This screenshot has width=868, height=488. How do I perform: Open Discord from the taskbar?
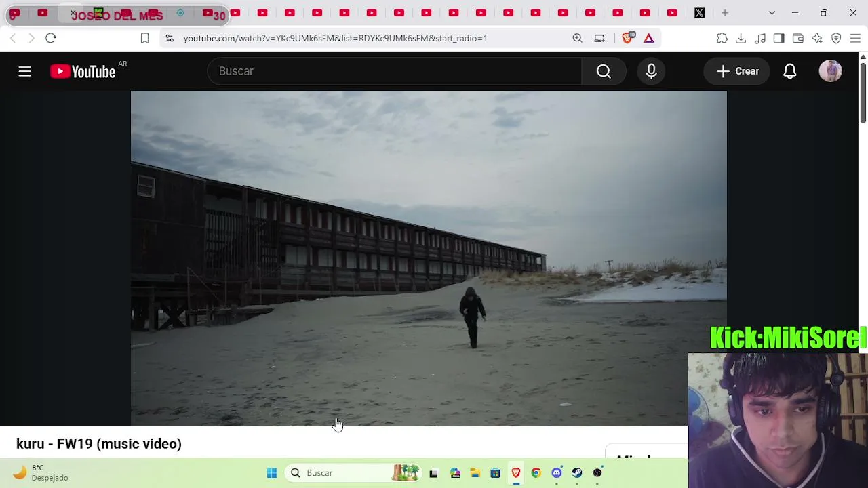pyautogui.click(x=557, y=473)
